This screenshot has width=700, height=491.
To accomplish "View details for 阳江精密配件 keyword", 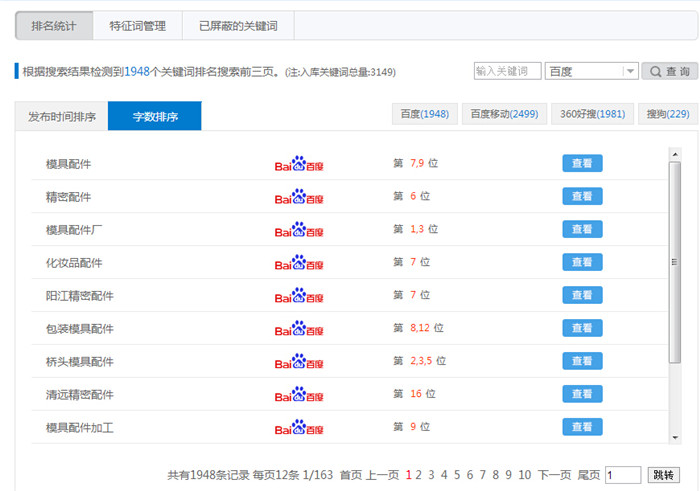I will [582, 295].
